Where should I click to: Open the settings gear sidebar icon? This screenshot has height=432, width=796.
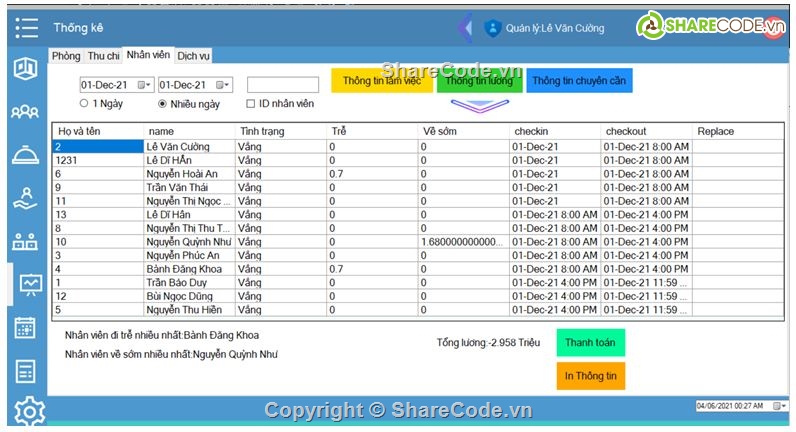coord(29,411)
